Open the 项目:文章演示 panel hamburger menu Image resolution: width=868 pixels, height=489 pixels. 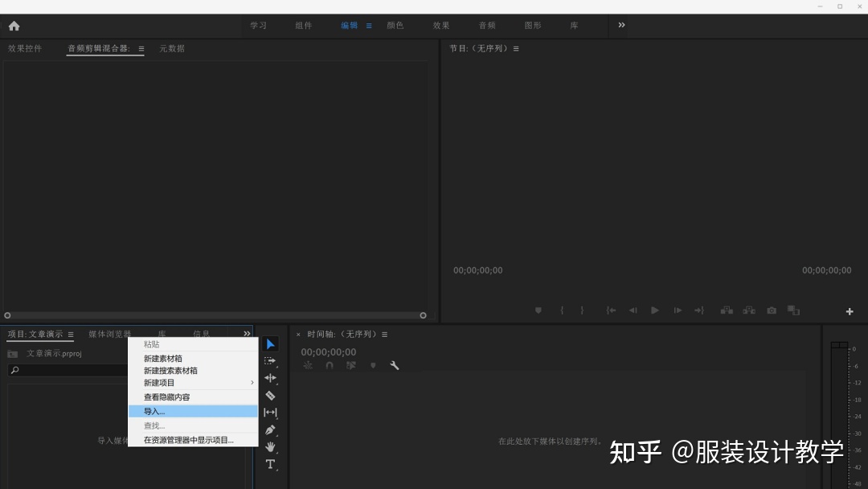(70, 334)
